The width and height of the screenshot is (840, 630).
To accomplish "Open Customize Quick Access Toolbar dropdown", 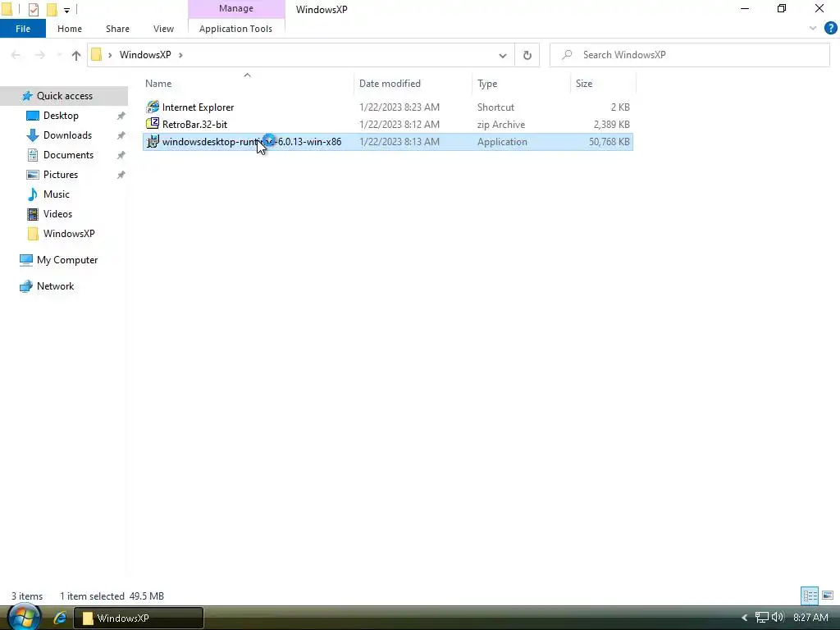I will 66,10.
